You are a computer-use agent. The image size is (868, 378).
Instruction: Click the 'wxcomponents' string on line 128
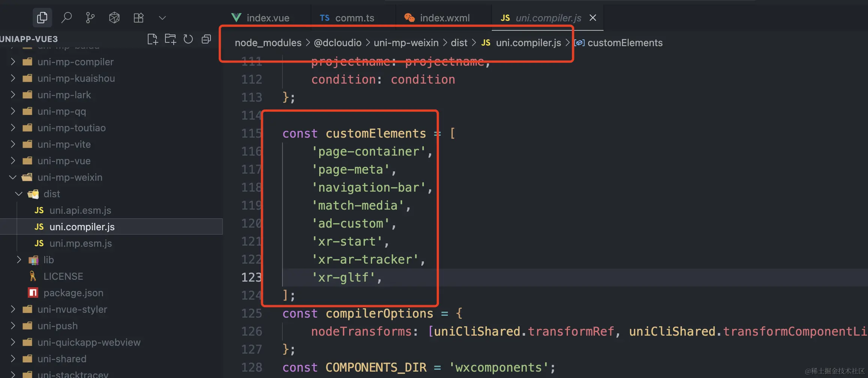pos(499,367)
